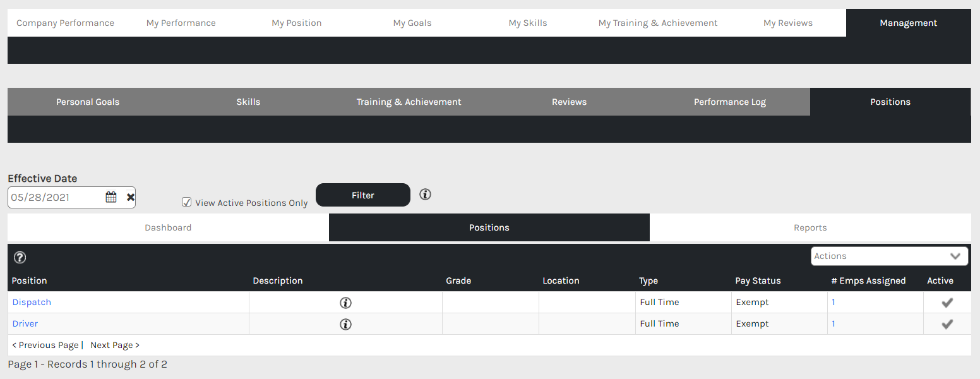980x379 pixels.
Task: Open the My Goals menu
Action: (x=412, y=23)
